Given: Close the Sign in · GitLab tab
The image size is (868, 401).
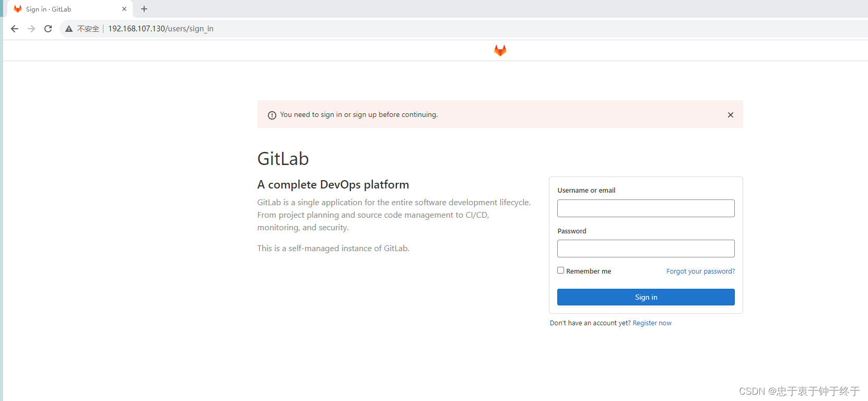Looking at the screenshot, I should click(x=124, y=9).
